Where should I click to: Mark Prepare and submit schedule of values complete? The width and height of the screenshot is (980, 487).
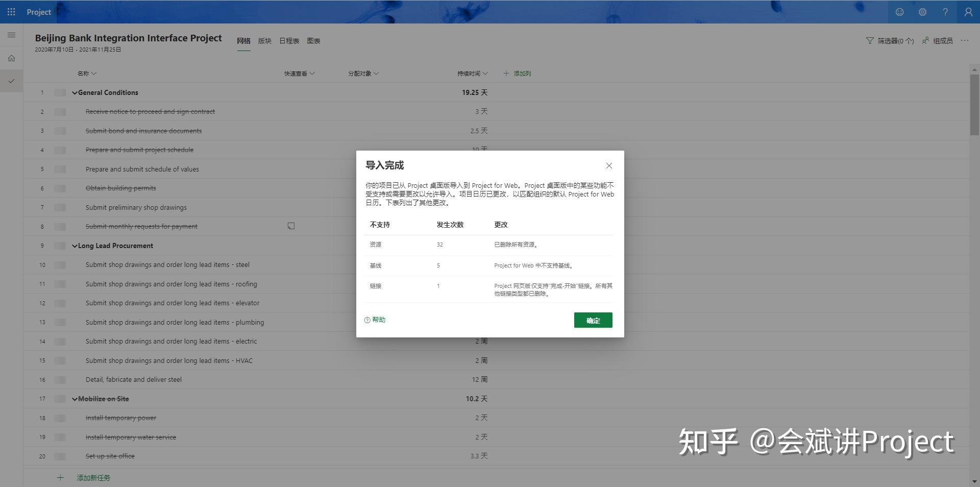60,169
